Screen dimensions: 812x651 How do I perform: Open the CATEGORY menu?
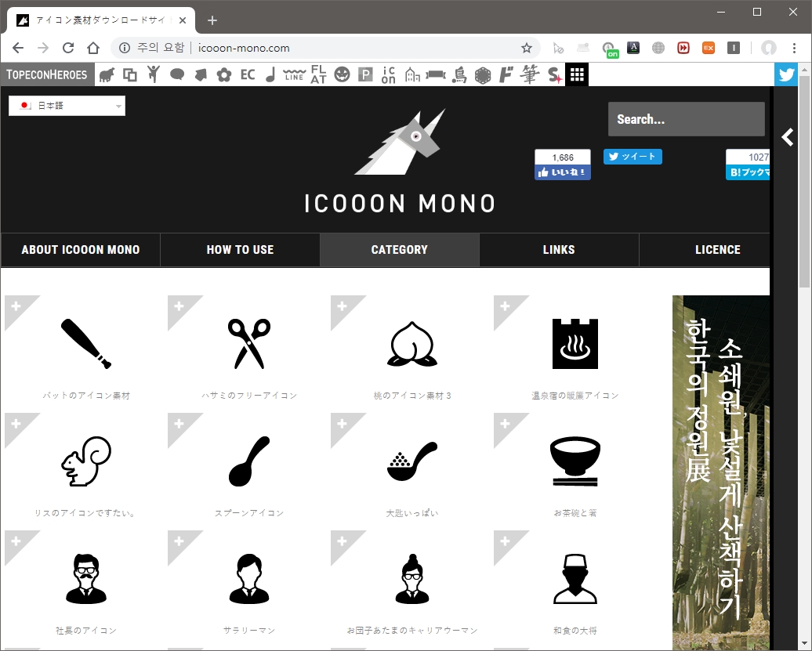click(399, 250)
